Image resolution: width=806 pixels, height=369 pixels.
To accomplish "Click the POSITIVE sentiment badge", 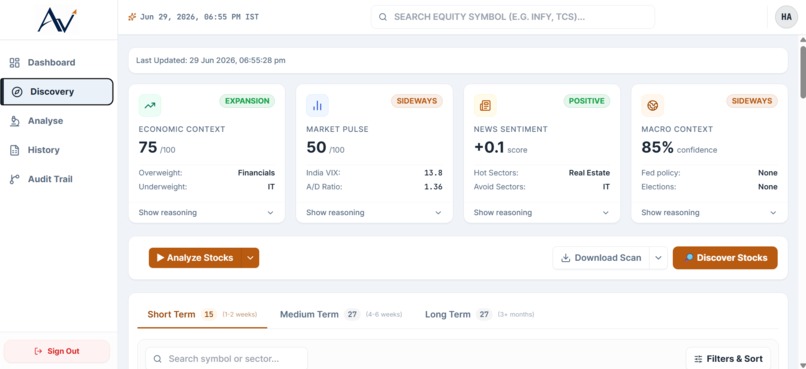I will tap(587, 101).
